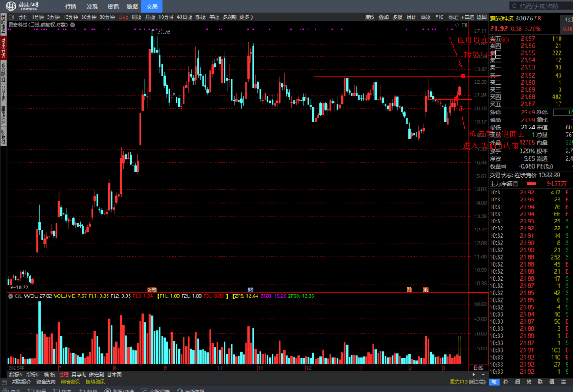The height and width of the screenshot is (392, 573).
Task: Open the 多周期 view
Action: click(229, 17)
